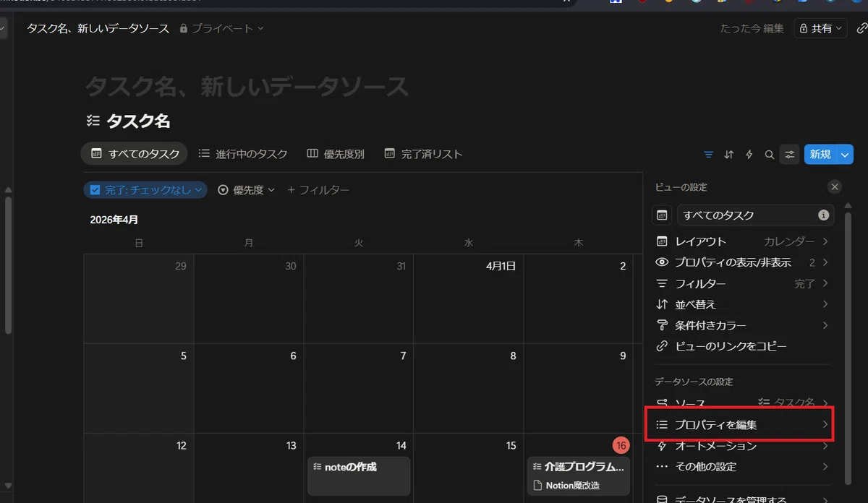Click the 完了: チェックなし filter chip
Viewport: 868px width, 503px height.
pos(145,190)
